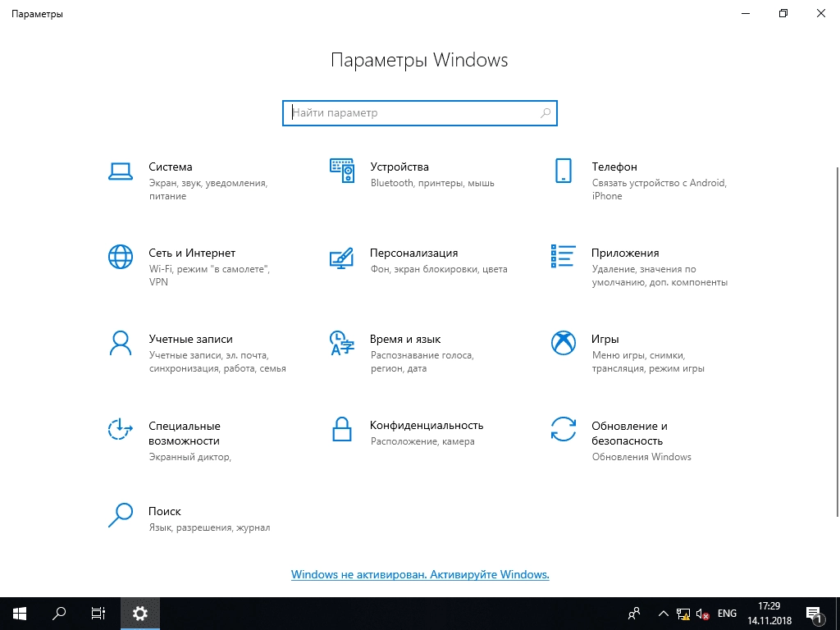Click the Телефон phone icon
The image size is (840, 630).
(563, 171)
